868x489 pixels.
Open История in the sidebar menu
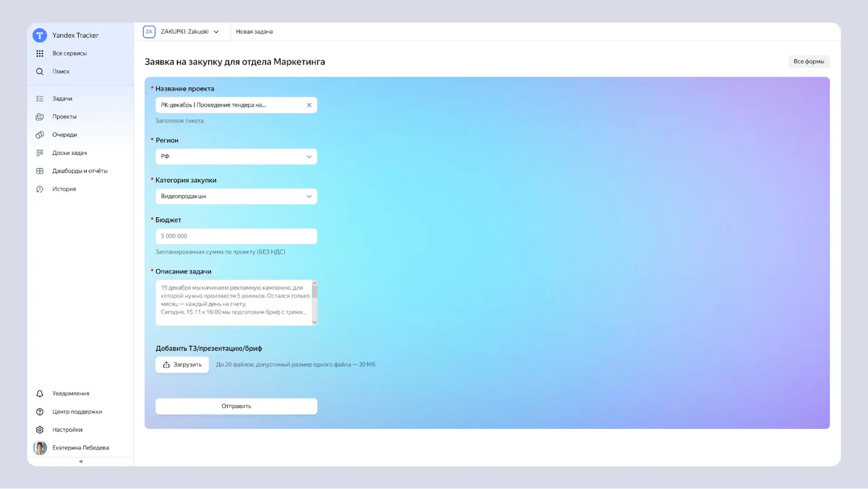(64, 189)
